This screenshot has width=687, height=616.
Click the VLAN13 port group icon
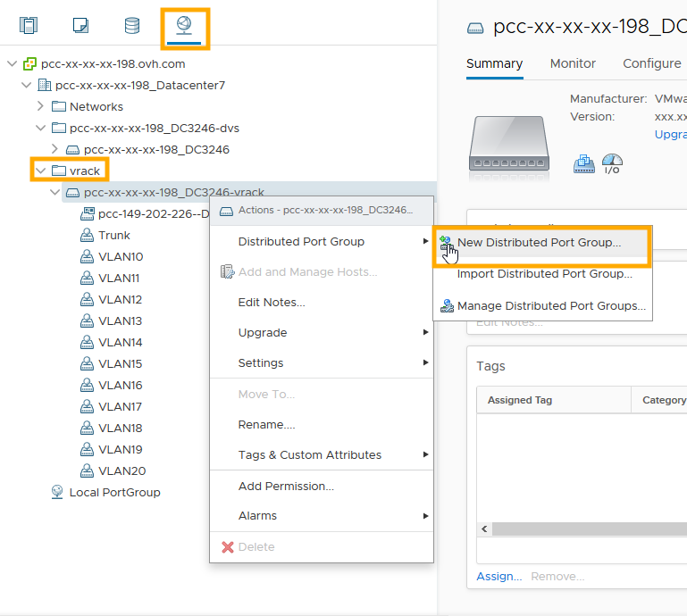click(x=87, y=320)
